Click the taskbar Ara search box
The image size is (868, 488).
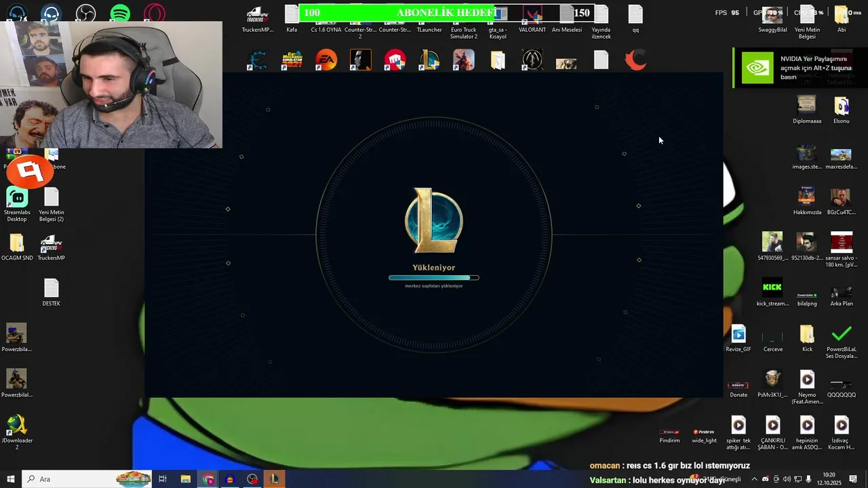[x=88, y=479]
